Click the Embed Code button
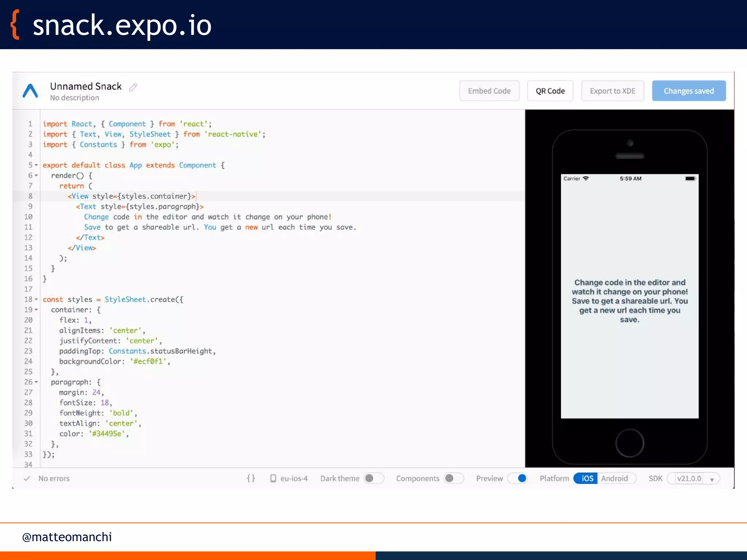 coord(489,91)
